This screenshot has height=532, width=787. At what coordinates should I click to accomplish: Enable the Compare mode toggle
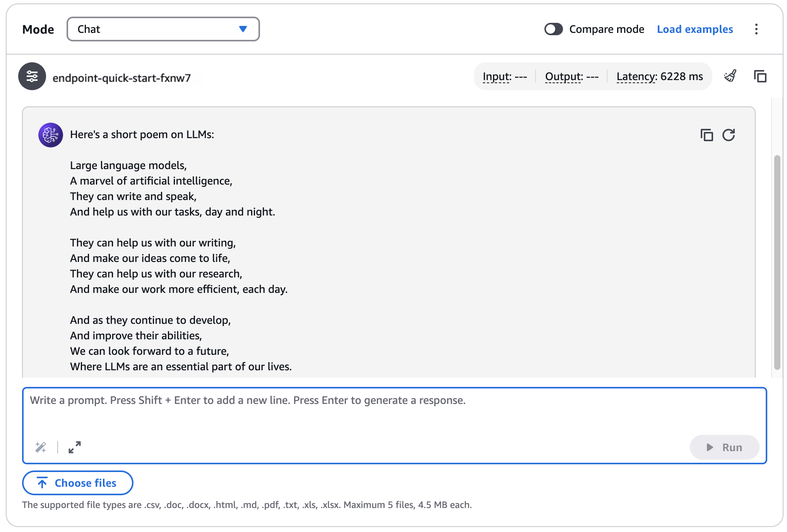coord(553,29)
